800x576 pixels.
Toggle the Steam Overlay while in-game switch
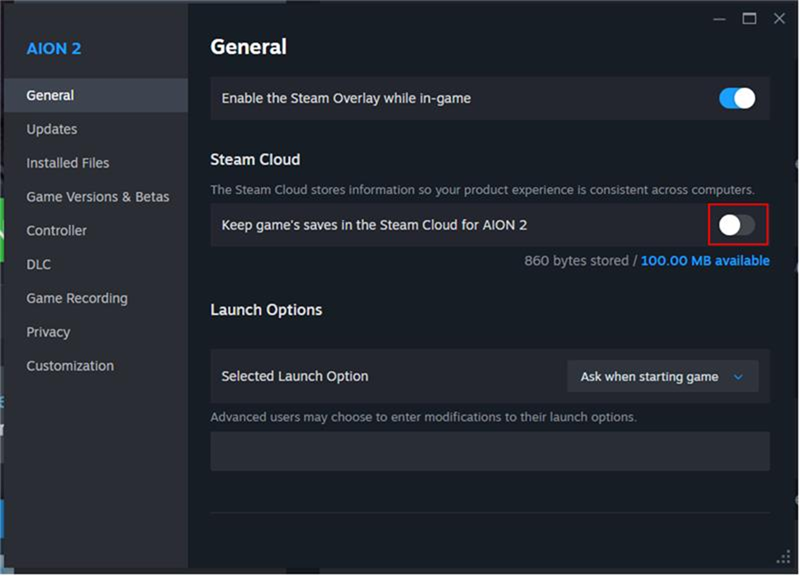pyautogui.click(x=737, y=98)
